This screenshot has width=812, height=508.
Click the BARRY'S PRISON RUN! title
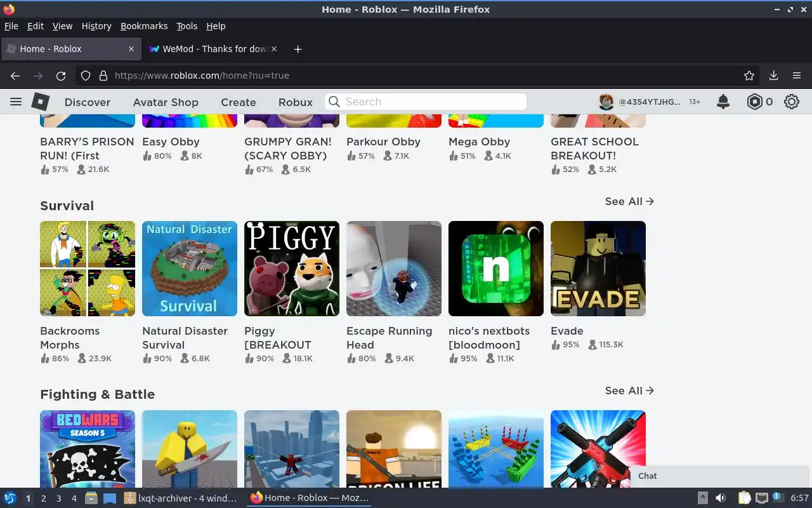[87, 149]
